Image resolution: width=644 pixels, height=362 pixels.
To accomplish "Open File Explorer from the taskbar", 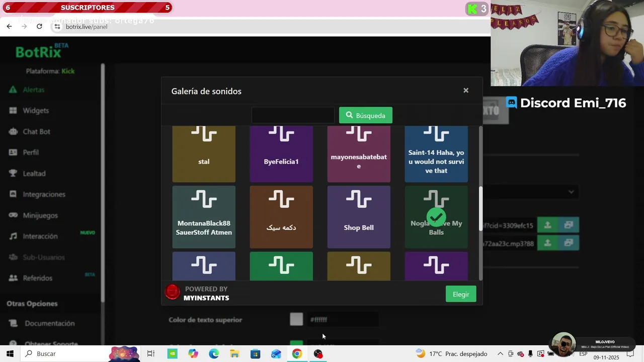I will click(x=234, y=354).
